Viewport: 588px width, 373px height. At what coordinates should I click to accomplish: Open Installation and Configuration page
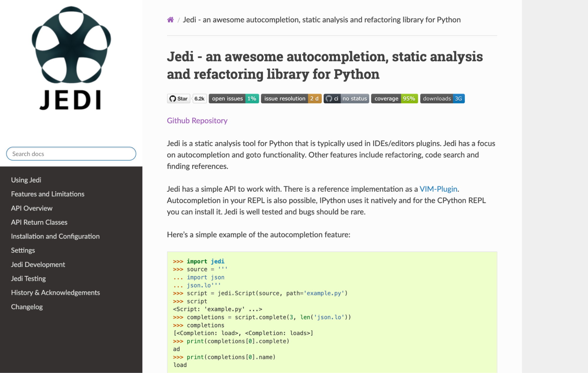pos(55,236)
